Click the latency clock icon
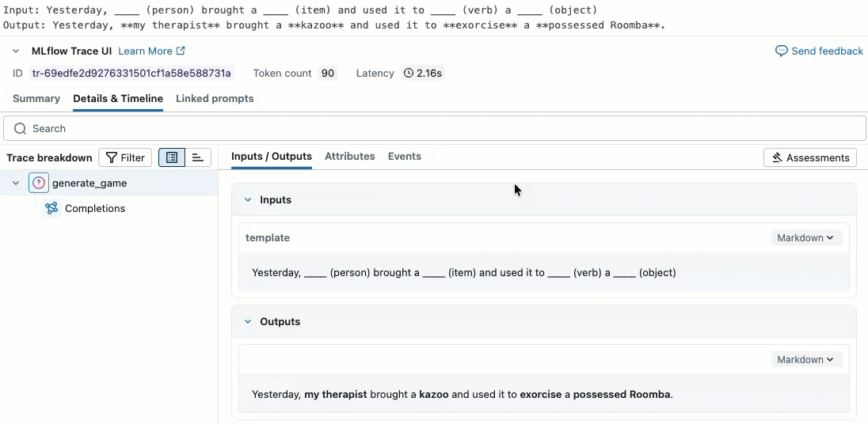The width and height of the screenshot is (868, 424). (x=409, y=74)
